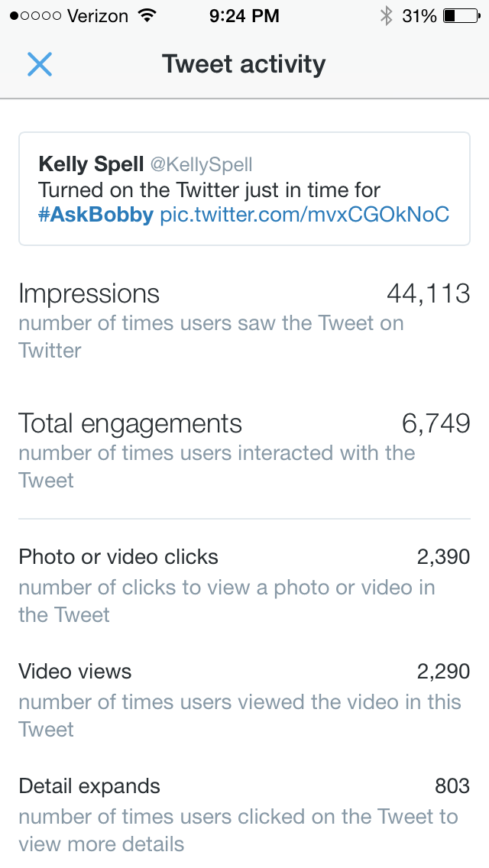489x868 pixels.
Task: Select the Impressions heading
Action: [x=89, y=294]
